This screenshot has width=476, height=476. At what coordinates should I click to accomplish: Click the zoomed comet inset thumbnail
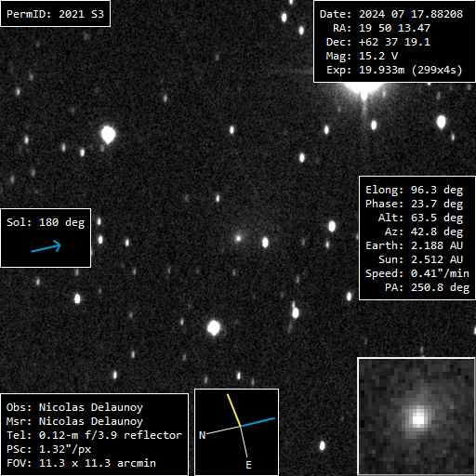coord(416,416)
